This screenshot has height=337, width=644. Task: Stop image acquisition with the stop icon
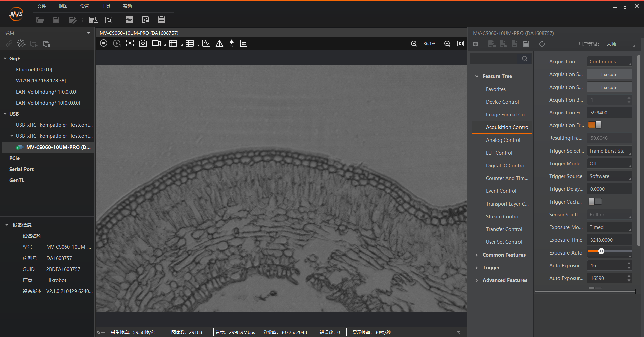point(104,43)
